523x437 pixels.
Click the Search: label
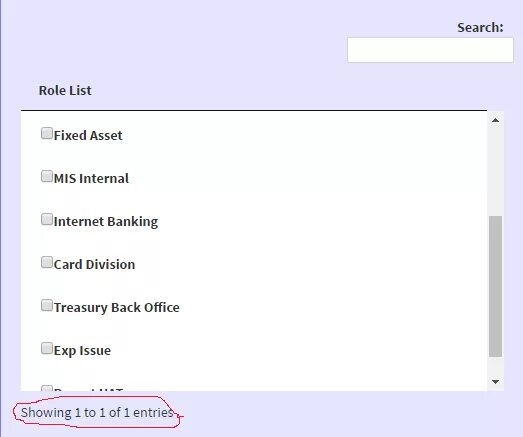tap(480, 27)
